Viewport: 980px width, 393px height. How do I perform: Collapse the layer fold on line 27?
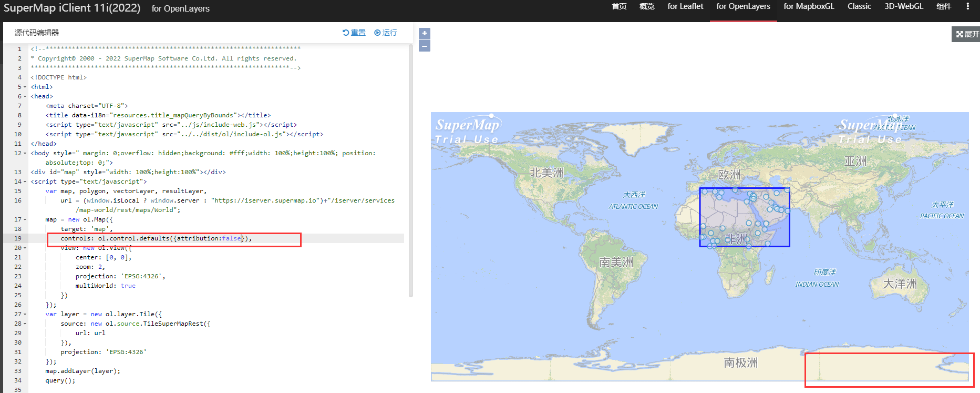[25, 315]
